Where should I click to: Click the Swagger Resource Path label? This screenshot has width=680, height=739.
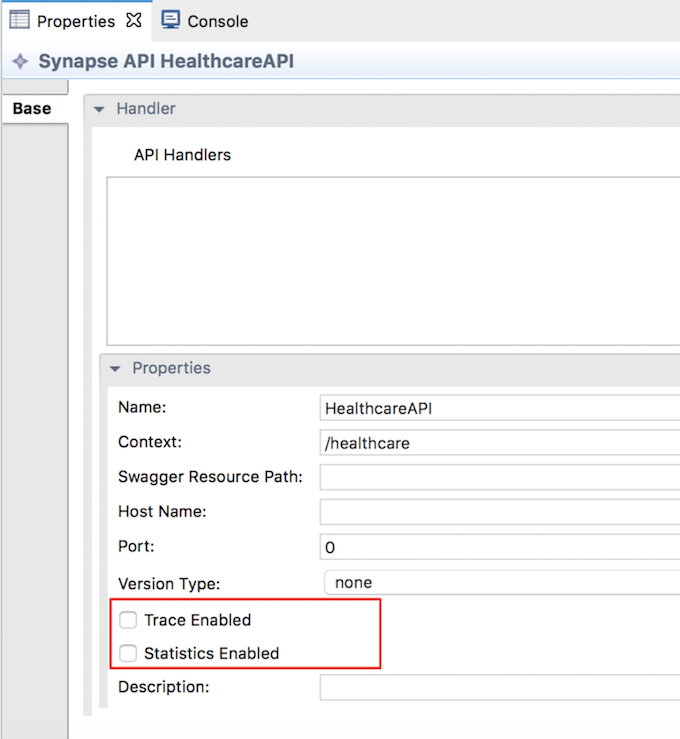(x=210, y=477)
